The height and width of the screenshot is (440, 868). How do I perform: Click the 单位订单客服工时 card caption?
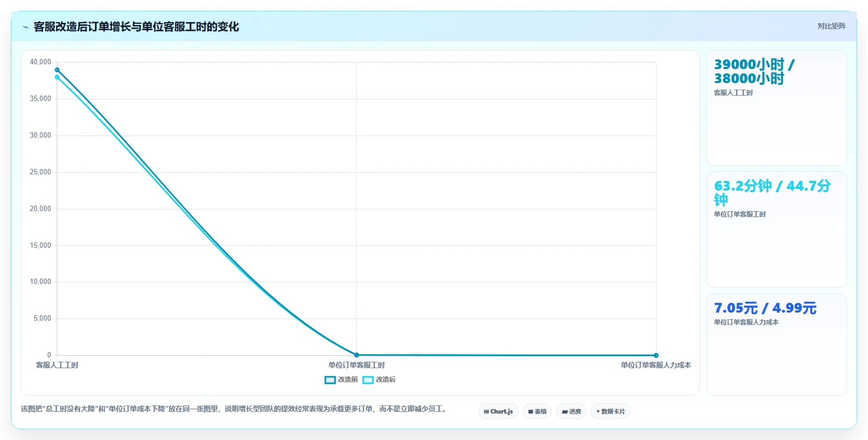pyautogui.click(x=740, y=214)
